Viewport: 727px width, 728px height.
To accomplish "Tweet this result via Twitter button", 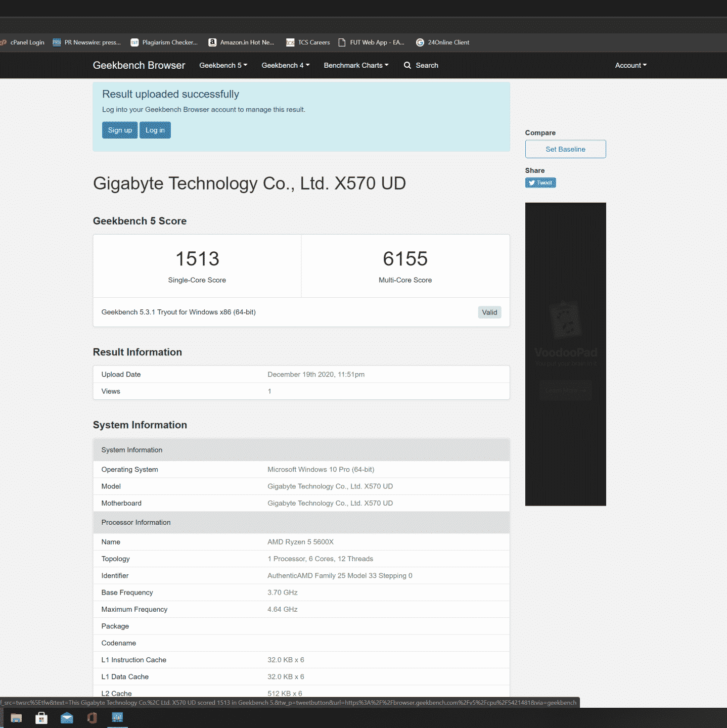I will coord(540,183).
